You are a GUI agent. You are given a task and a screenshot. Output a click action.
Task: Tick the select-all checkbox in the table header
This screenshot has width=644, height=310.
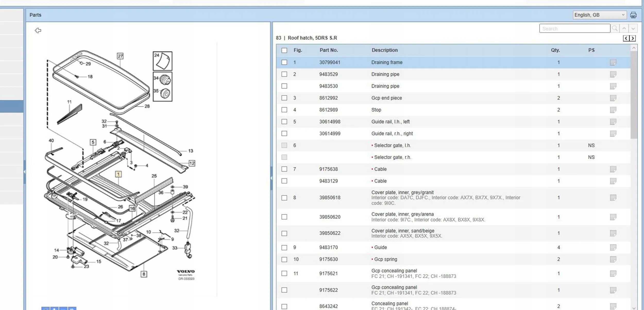pos(284,50)
